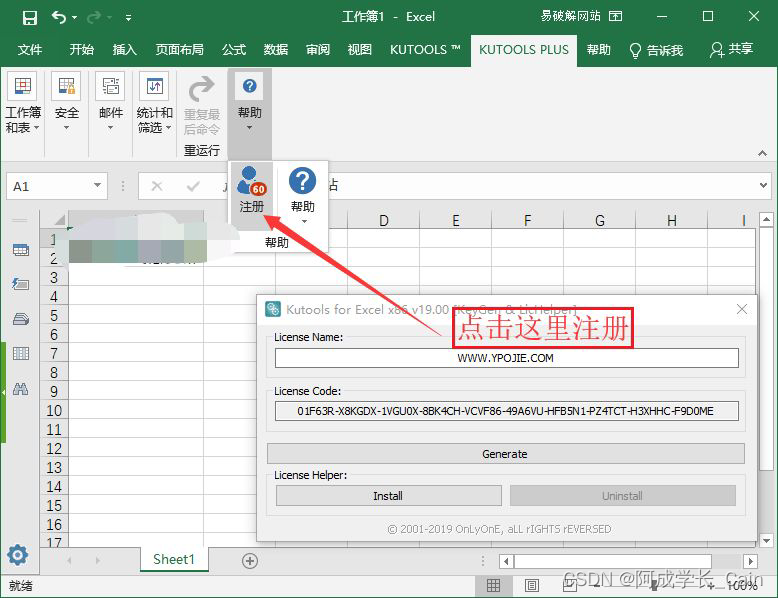Switch to the 插入 ribbon tab
Screen dimensions: 778x598
(x=124, y=50)
